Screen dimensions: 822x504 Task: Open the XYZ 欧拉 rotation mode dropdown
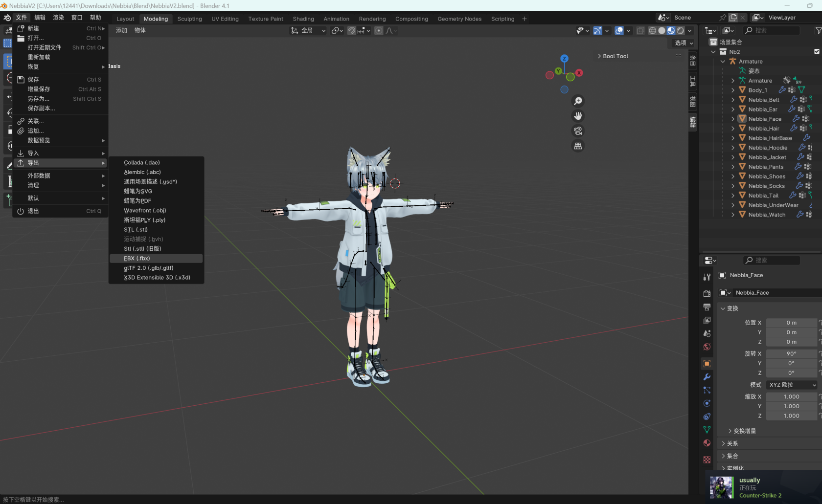click(792, 385)
